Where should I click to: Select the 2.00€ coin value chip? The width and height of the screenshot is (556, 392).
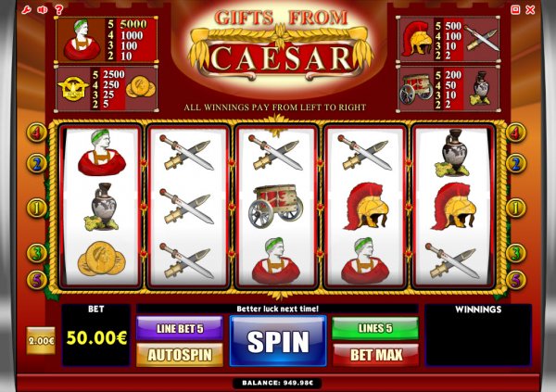coord(41,340)
